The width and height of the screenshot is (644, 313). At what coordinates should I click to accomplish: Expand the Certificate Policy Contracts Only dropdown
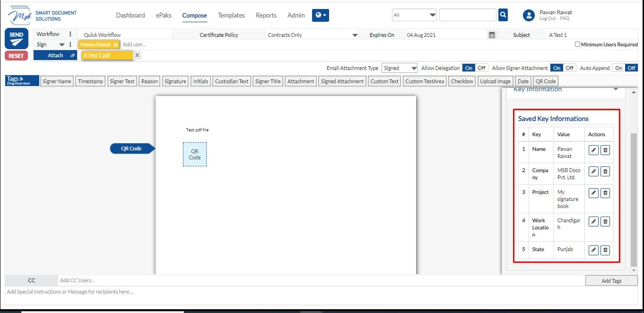[313, 35]
